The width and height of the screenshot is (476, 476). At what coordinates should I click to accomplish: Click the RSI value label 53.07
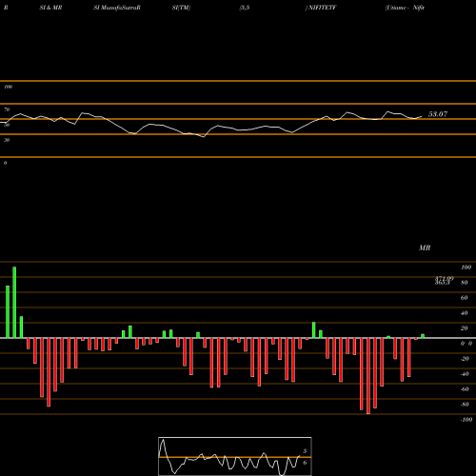click(438, 114)
